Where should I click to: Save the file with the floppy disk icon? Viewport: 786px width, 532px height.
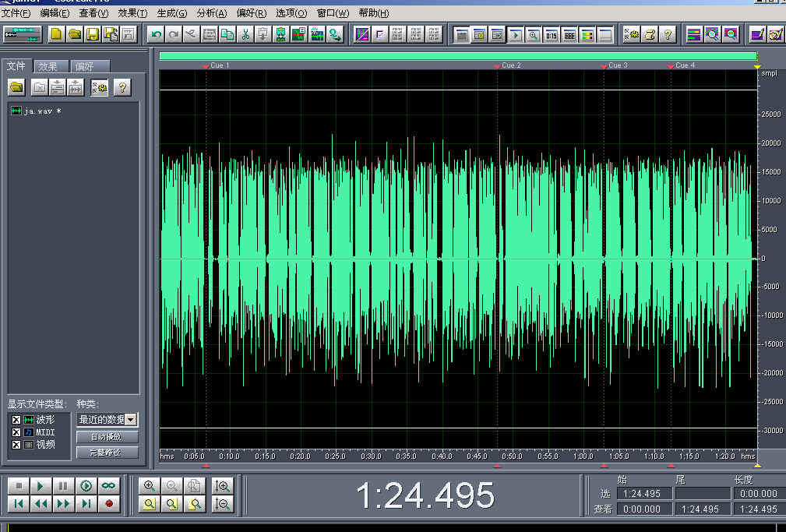(x=93, y=34)
